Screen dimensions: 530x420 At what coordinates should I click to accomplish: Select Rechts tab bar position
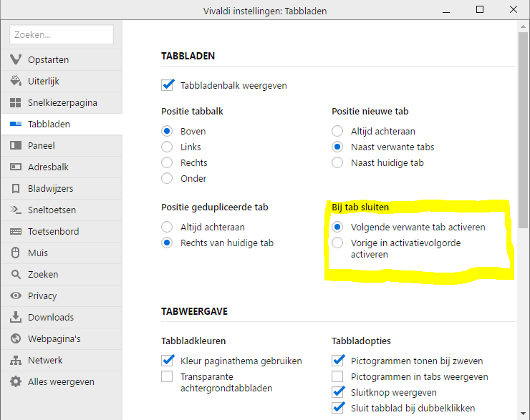167,162
